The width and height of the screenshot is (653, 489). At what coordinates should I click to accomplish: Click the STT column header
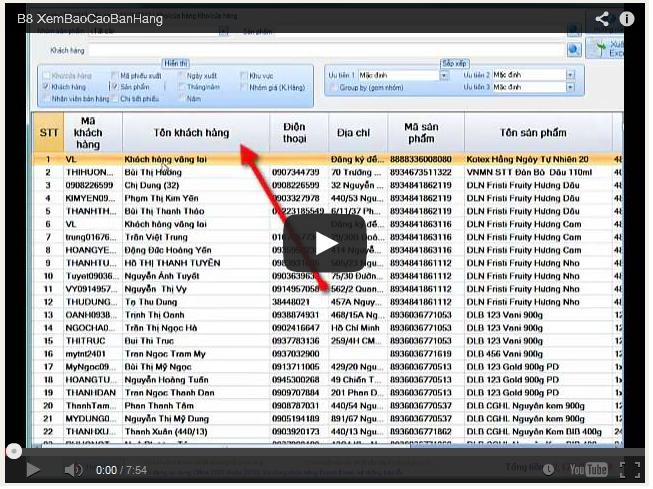(49, 133)
